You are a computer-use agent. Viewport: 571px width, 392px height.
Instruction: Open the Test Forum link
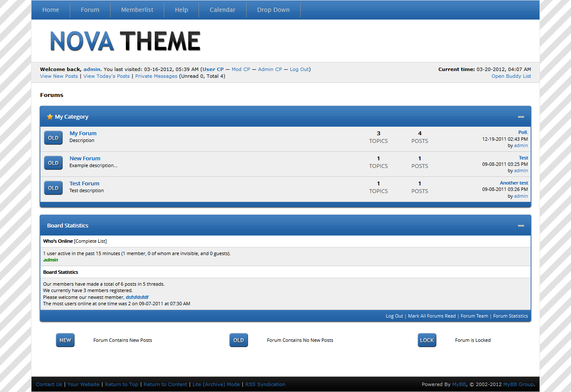(85, 184)
